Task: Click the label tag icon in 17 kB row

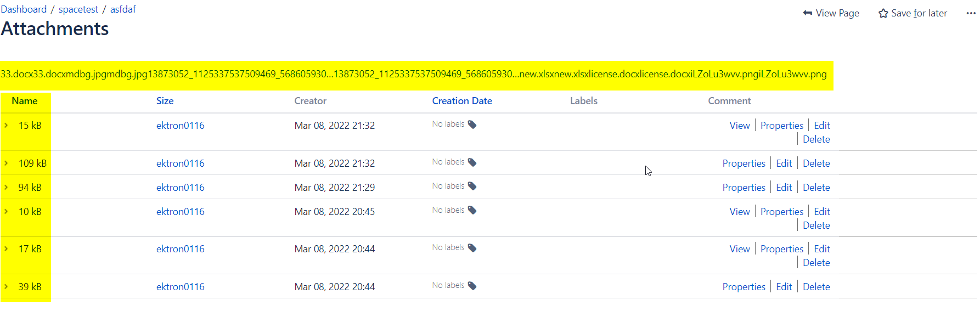Action: point(472,248)
